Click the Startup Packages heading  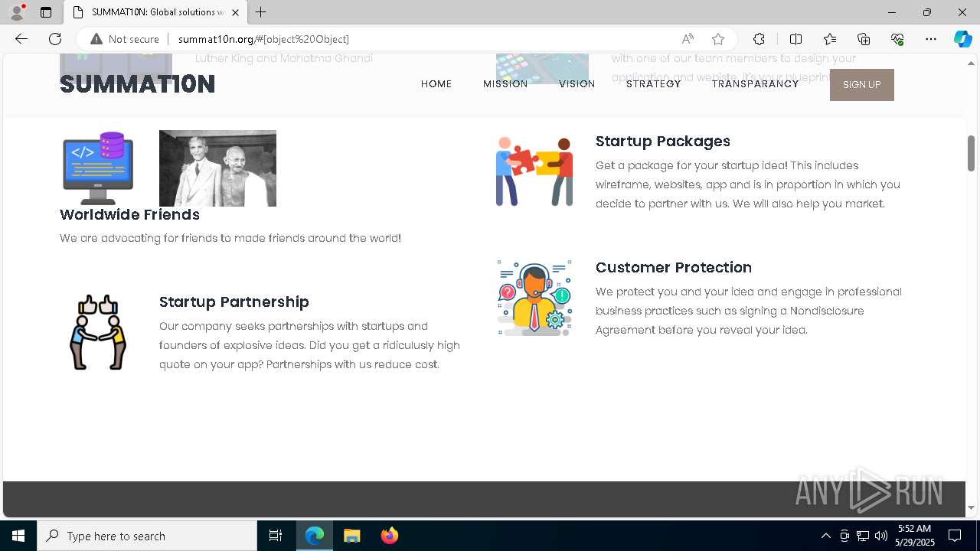pos(663,142)
